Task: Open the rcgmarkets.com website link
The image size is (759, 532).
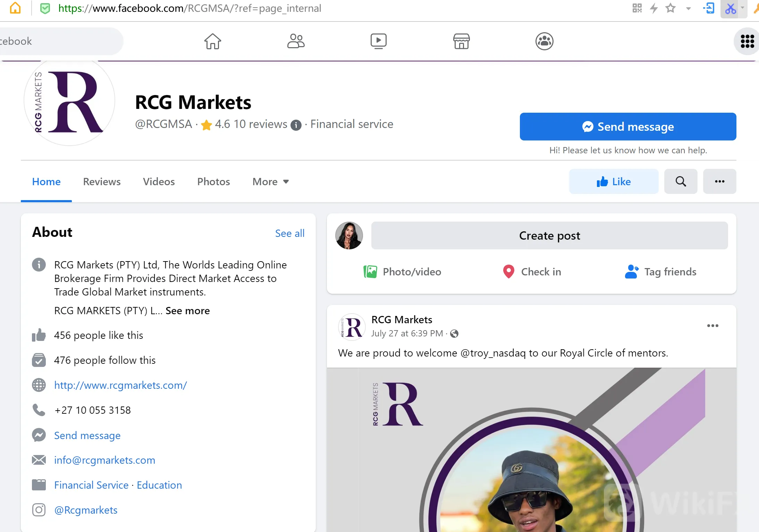Action: [120, 385]
